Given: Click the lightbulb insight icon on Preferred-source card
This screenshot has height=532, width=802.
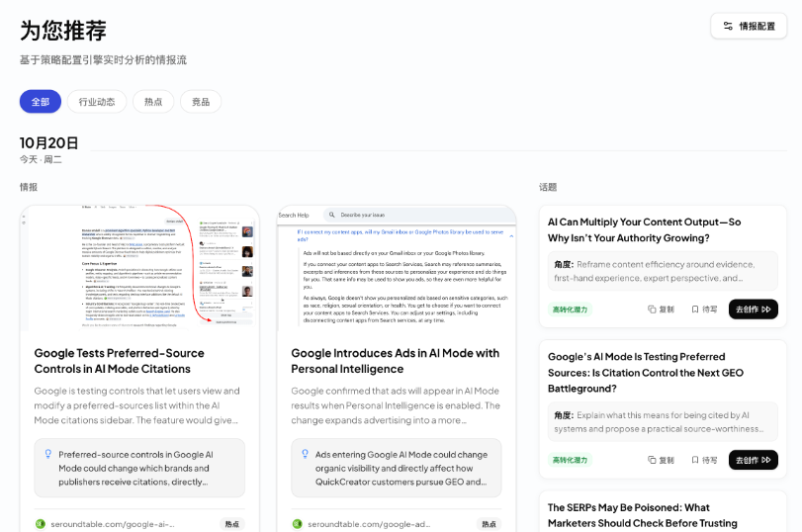Looking at the screenshot, I should pos(48,454).
